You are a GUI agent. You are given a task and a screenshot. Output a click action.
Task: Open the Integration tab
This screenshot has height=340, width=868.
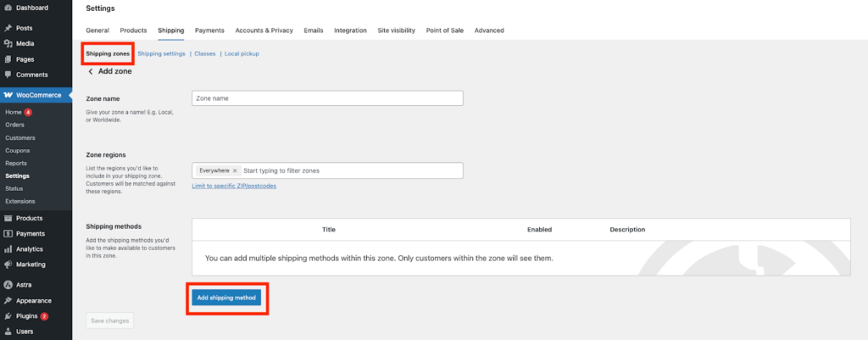(x=350, y=31)
